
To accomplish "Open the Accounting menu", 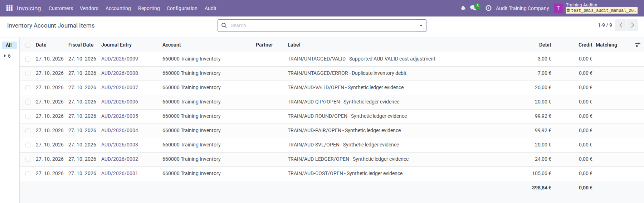I will [x=118, y=8].
